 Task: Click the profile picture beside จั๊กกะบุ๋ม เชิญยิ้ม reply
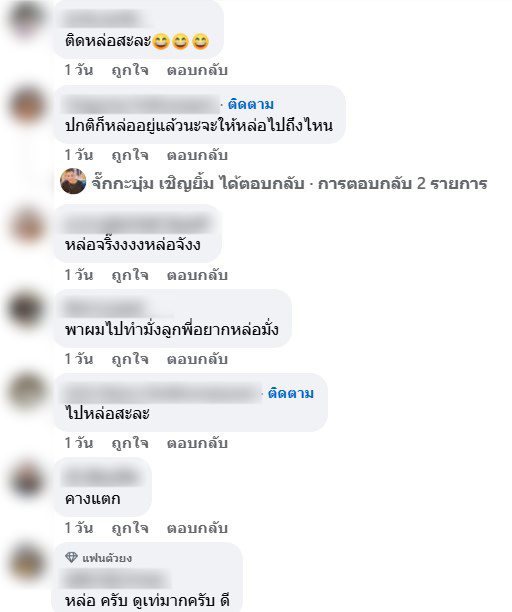[73, 181]
